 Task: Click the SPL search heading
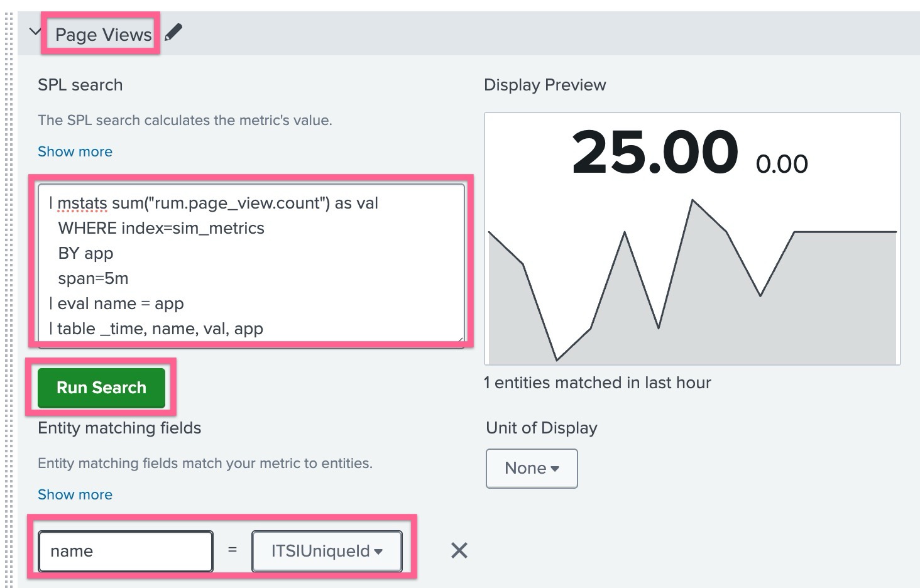point(80,85)
